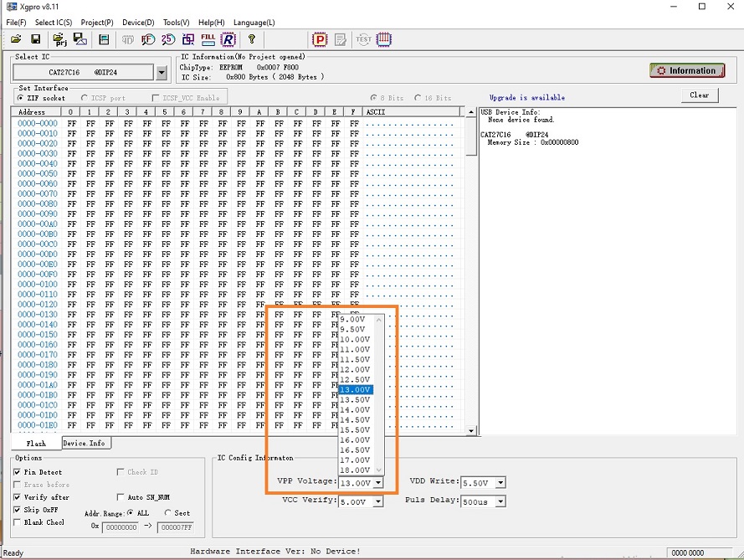Open the Puls Delay dropdown
The height and width of the screenshot is (560, 744).
[x=500, y=501]
